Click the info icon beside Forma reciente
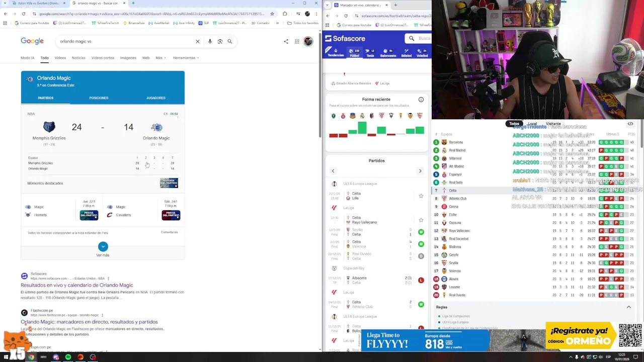The height and width of the screenshot is (362, 644). tap(421, 100)
